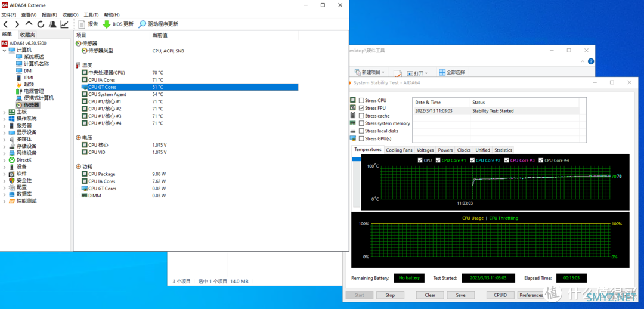This screenshot has width=644, height=309.
Task: Go up one level with the up arrow icon
Action: coord(29,24)
